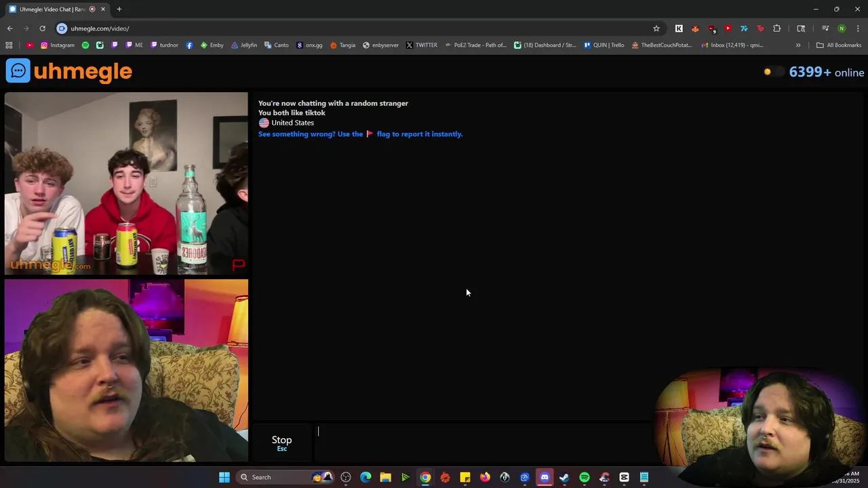
Task: Click the uhmegle logo
Action: pos(69,71)
